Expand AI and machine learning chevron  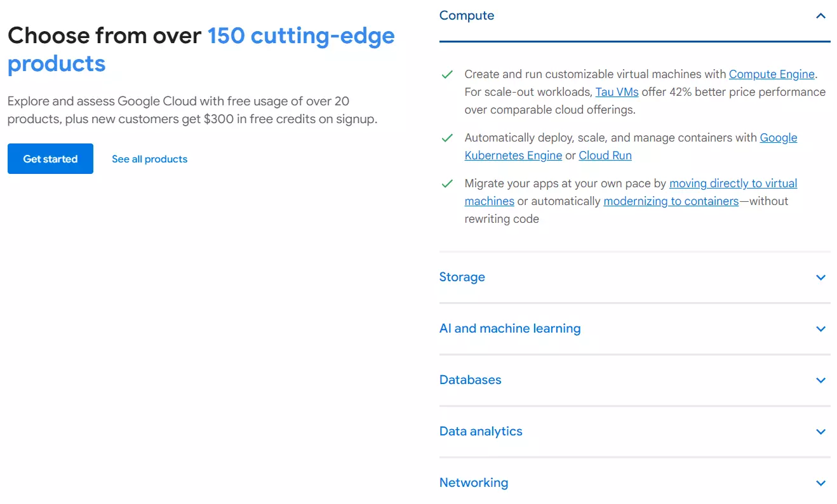(820, 329)
